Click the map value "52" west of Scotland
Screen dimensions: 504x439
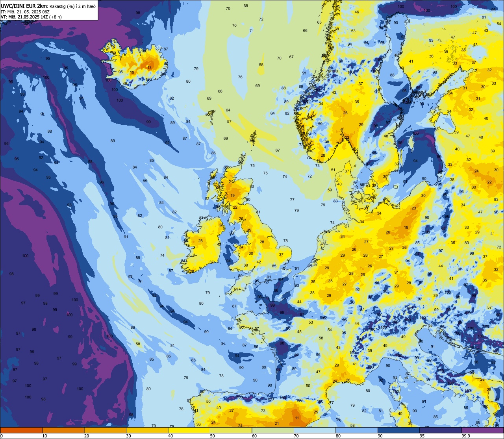(207, 199)
